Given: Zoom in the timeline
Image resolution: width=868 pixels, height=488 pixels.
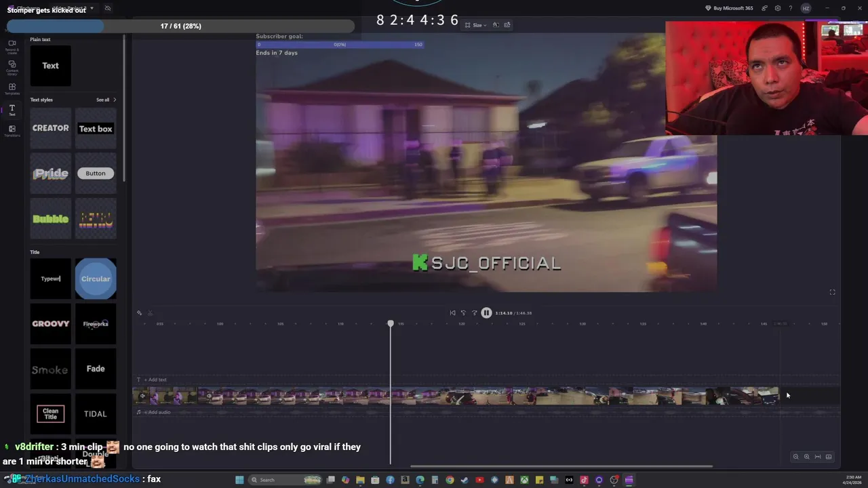Looking at the screenshot, I should click(x=806, y=457).
